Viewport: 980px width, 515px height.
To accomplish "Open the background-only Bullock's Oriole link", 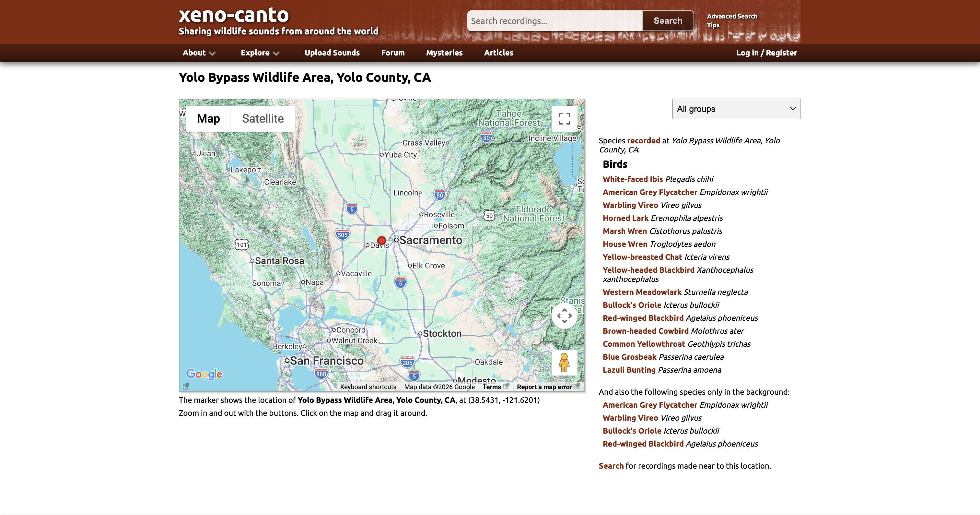I will (x=632, y=430).
